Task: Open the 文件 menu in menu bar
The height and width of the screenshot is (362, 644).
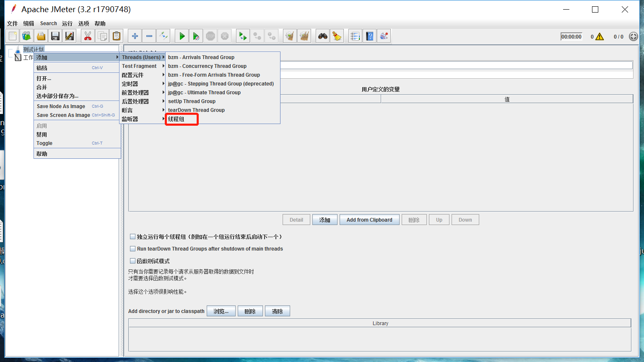Action: point(13,23)
